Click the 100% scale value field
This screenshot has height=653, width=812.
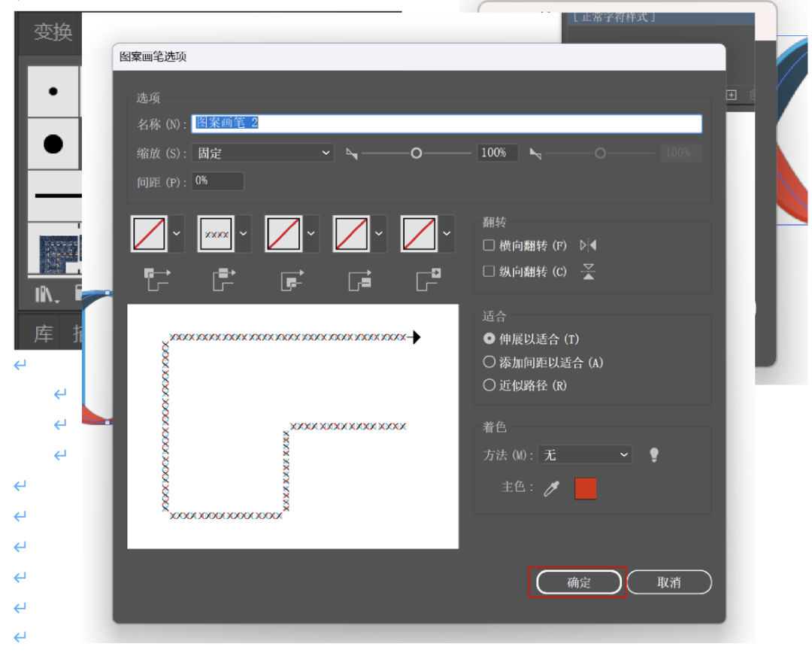498,153
